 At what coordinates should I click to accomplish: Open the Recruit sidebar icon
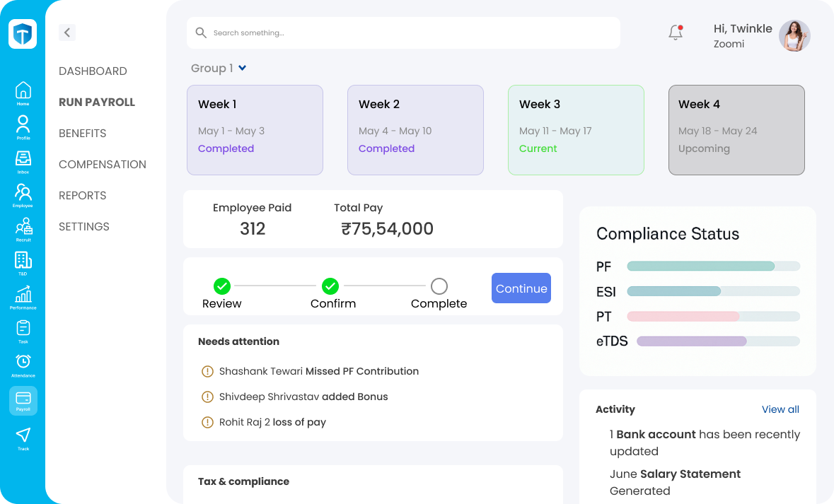23,226
